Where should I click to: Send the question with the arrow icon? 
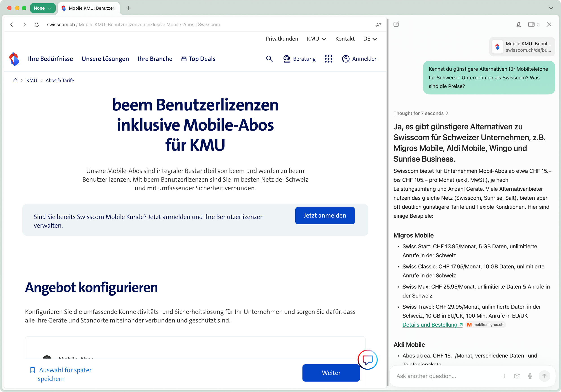tap(544, 376)
